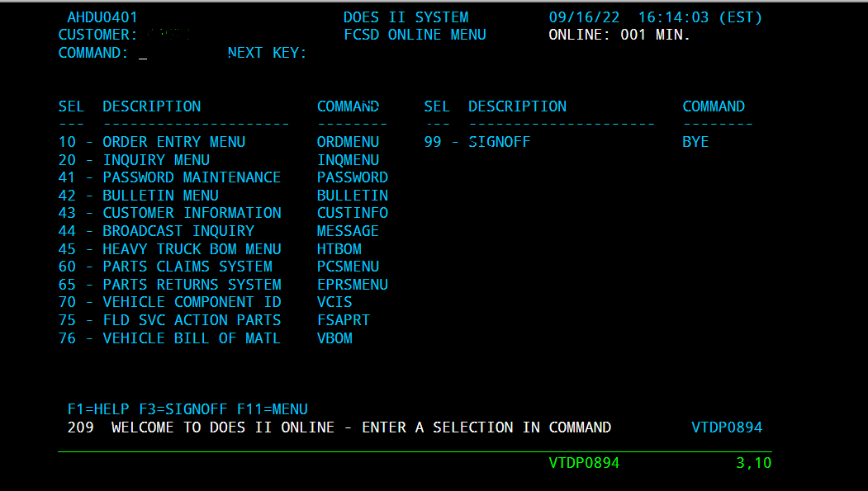The width and height of the screenshot is (868, 491).
Task: Click the CUSTOMER field value
Action: click(x=168, y=35)
